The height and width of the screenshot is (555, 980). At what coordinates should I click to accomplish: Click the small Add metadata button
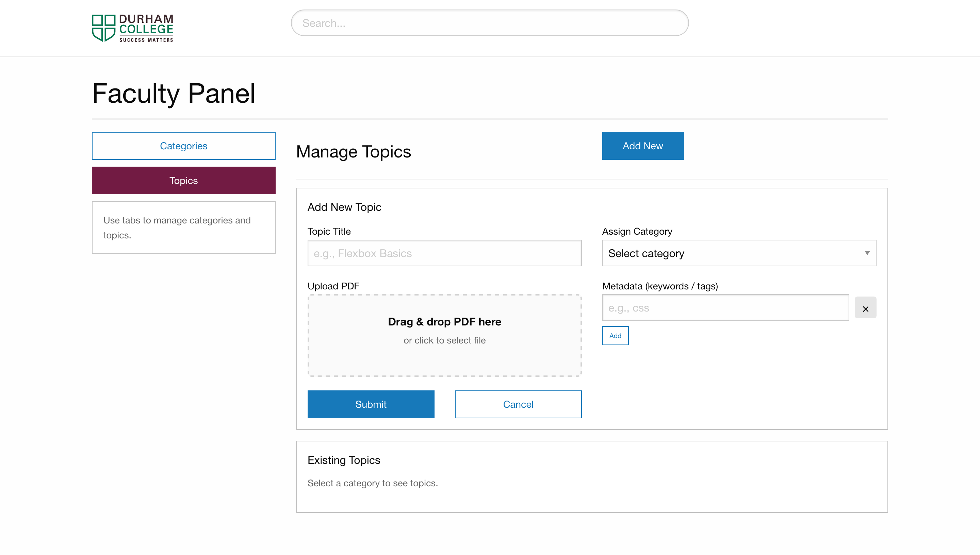615,335
